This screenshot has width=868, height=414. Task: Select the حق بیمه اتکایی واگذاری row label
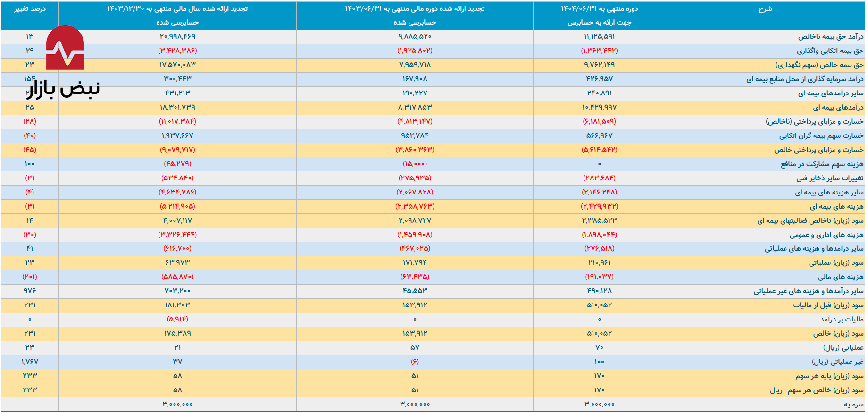point(830,51)
